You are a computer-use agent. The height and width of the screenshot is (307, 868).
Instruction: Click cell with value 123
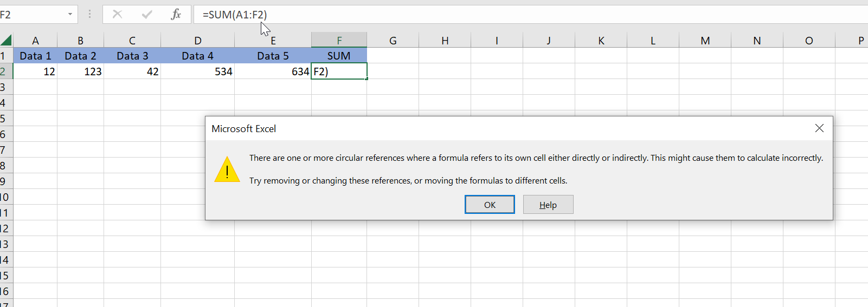pyautogui.click(x=80, y=71)
